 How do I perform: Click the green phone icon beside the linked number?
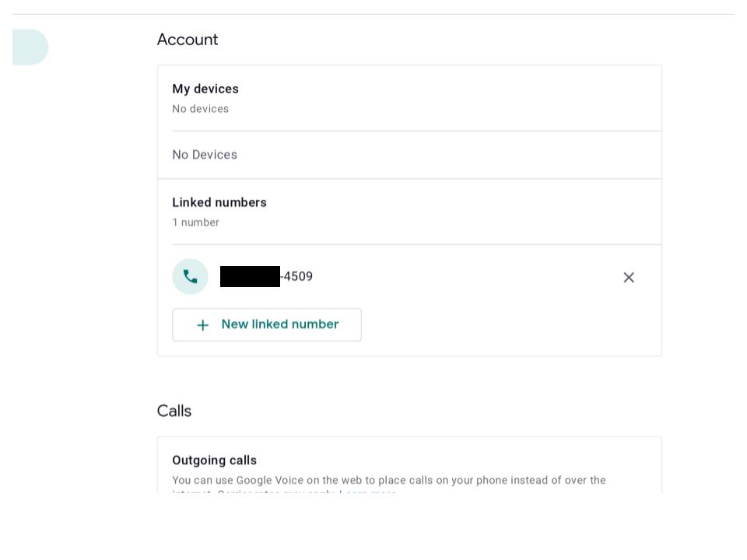[x=190, y=277]
